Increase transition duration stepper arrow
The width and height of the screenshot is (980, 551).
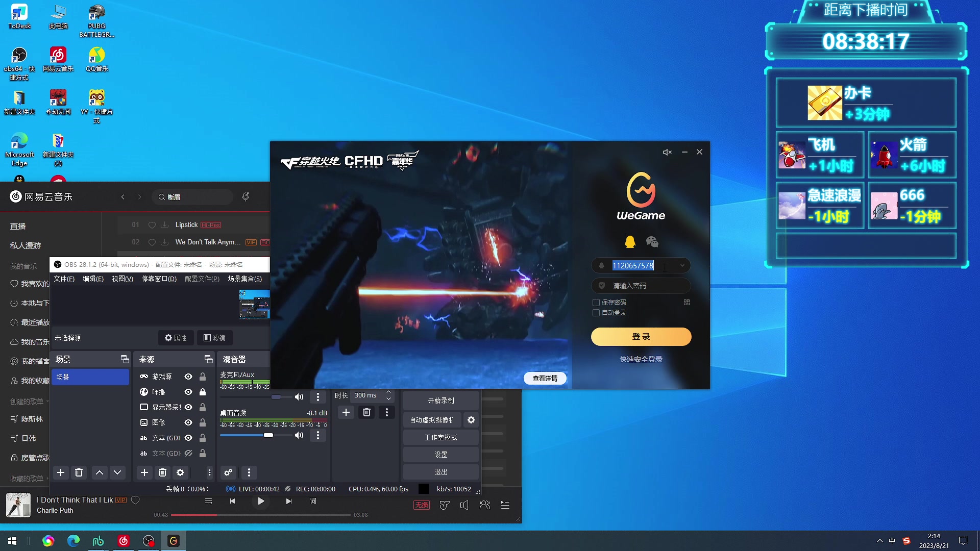389,392
